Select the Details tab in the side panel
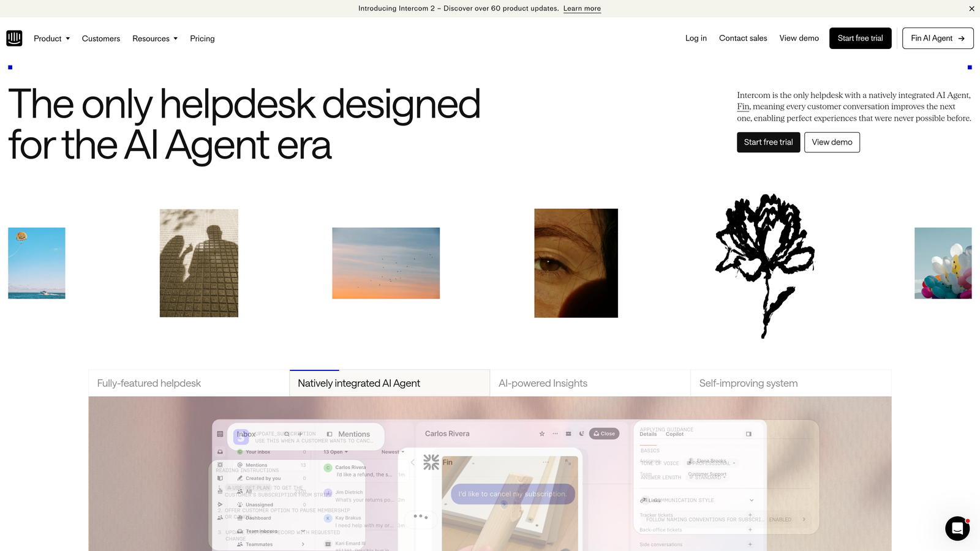980x551 pixels. coord(648,434)
